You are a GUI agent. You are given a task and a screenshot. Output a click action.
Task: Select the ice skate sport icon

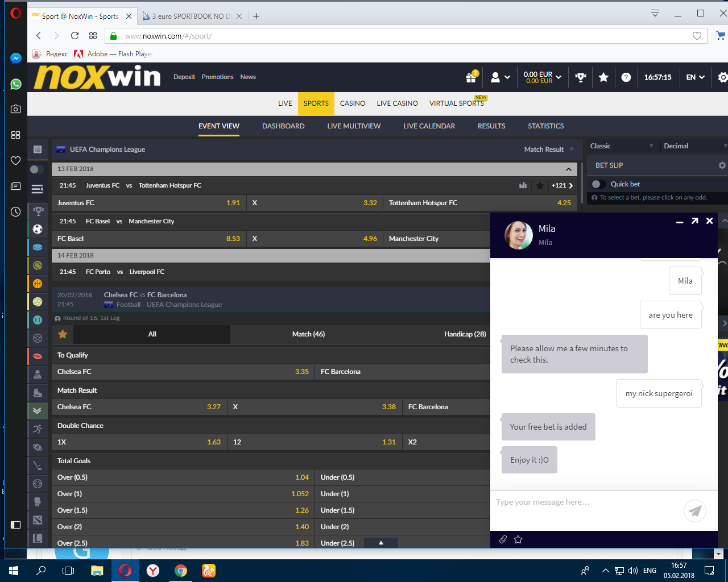(38, 393)
